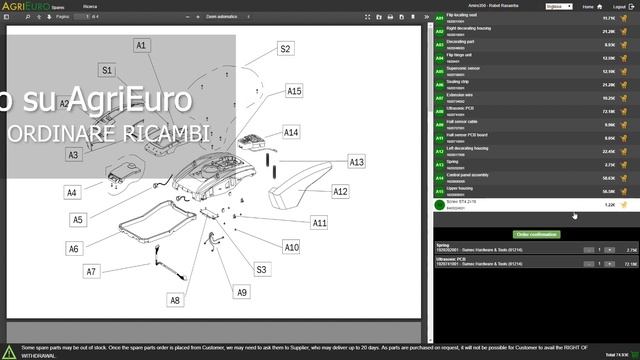Add Supersonic sensor A05 to cart
Image resolution: width=640 pixels, height=360 pixels.
coord(624,71)
